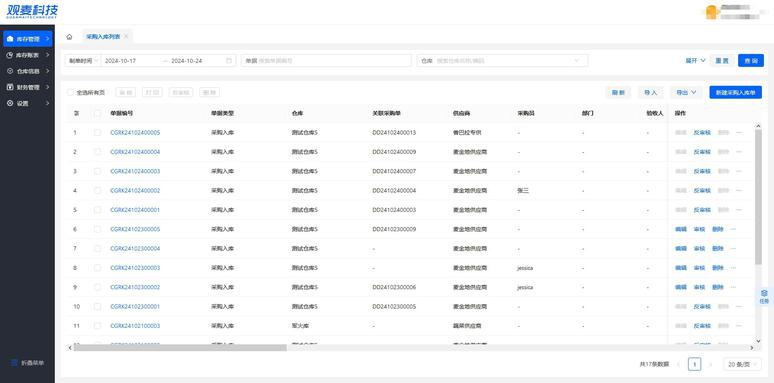Click the user avatar at top right
774x383 pixels.
pos(711,12)
